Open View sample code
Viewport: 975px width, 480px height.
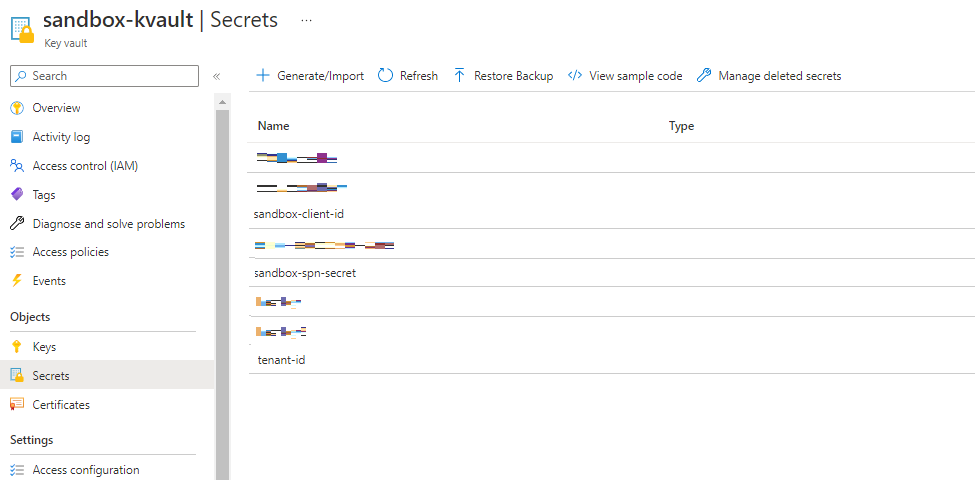[625, 76]
